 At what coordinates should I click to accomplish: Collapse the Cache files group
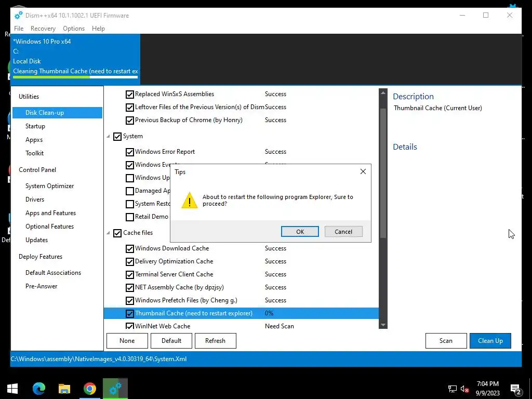pyautogui.click(x=108, y=233)
